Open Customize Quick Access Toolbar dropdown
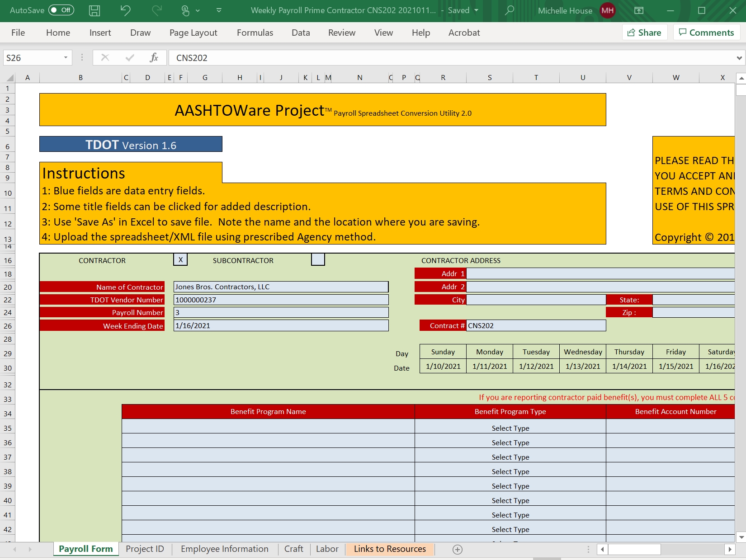746x560 pixels. click(x=219, y=10)
